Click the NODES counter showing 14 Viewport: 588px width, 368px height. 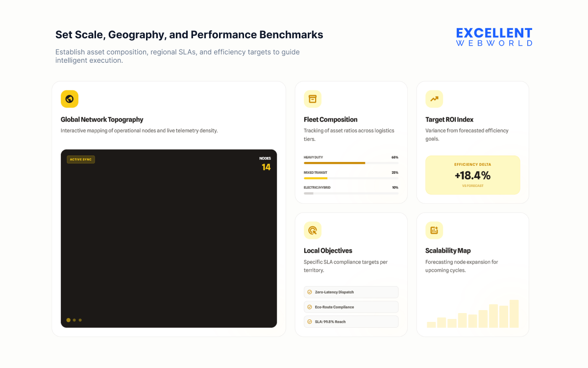tap(265, 162)
